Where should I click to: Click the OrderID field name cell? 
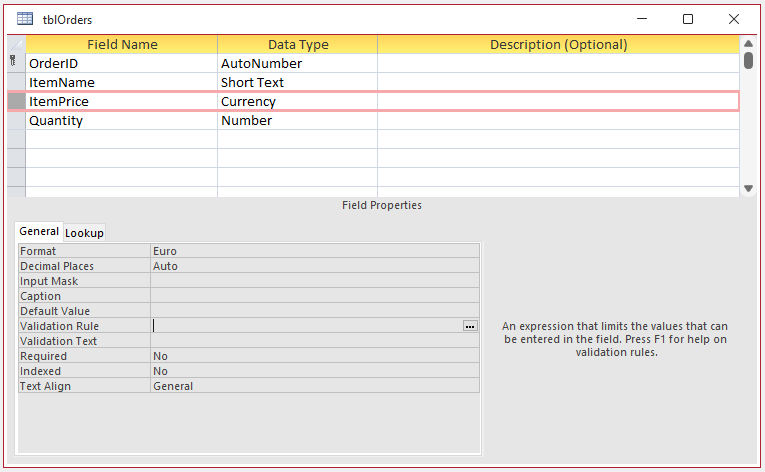tap(121, 63)
